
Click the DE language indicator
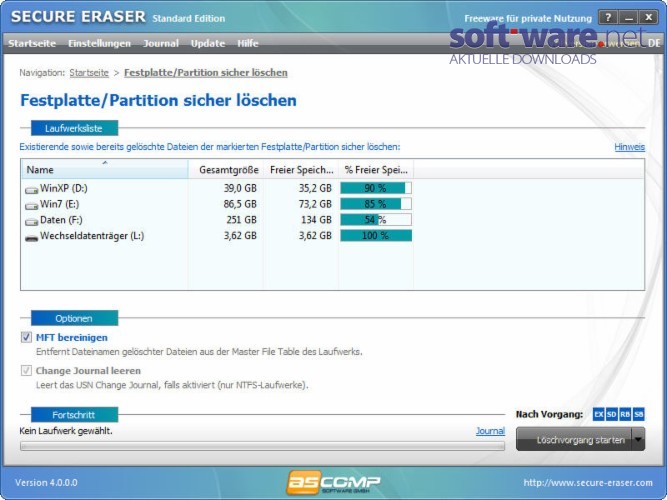point(654,43)
